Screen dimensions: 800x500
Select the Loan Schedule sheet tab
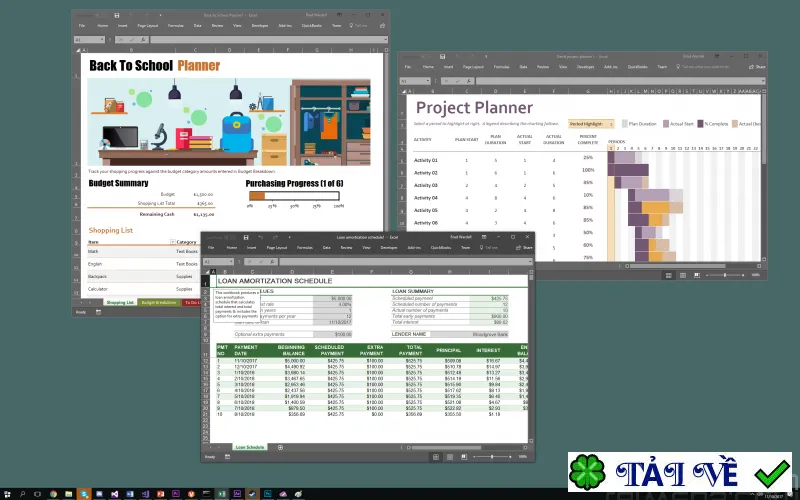click(x=250, y=447)
